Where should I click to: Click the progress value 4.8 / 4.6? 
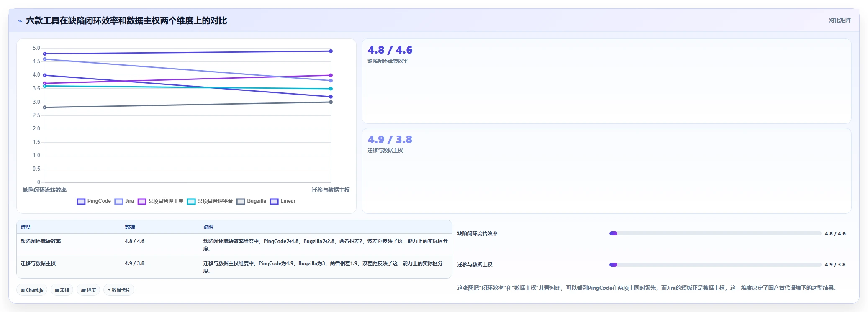pyautogui.click(x=835, y=233)
